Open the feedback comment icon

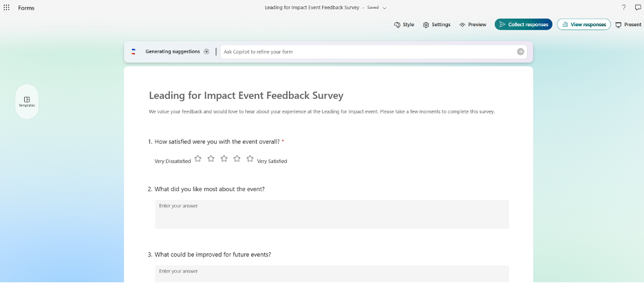pyautogui.click(x=638, y=8)
